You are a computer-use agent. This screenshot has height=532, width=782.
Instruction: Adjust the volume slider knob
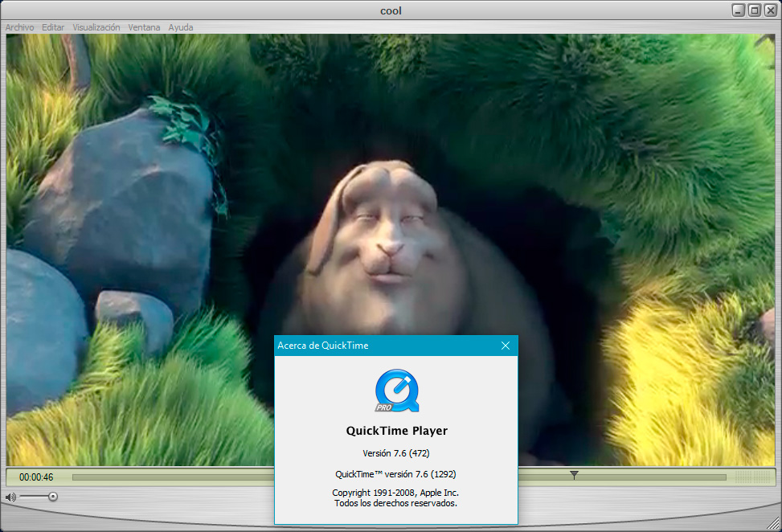click(x=54, y=496)
